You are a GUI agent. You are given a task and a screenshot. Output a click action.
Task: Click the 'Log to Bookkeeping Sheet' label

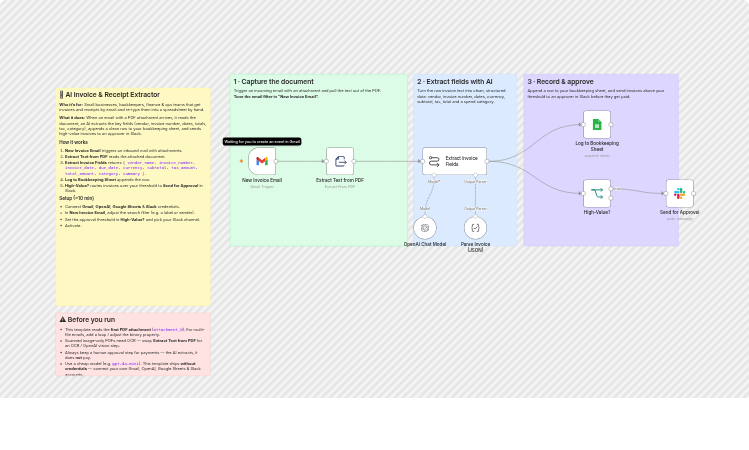click(x=597, y=146)
